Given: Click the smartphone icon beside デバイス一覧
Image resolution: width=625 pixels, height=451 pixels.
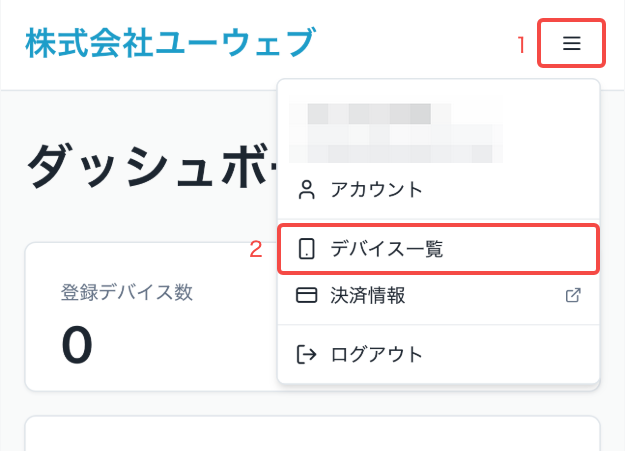Looking at the screenshot, I should tap(307, 249).
